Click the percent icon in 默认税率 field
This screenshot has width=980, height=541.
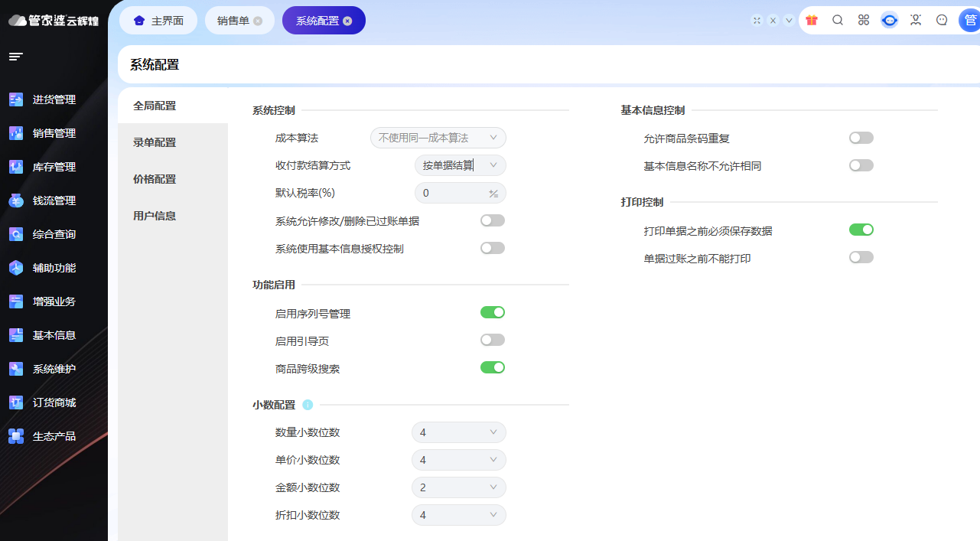pos(493,194)
